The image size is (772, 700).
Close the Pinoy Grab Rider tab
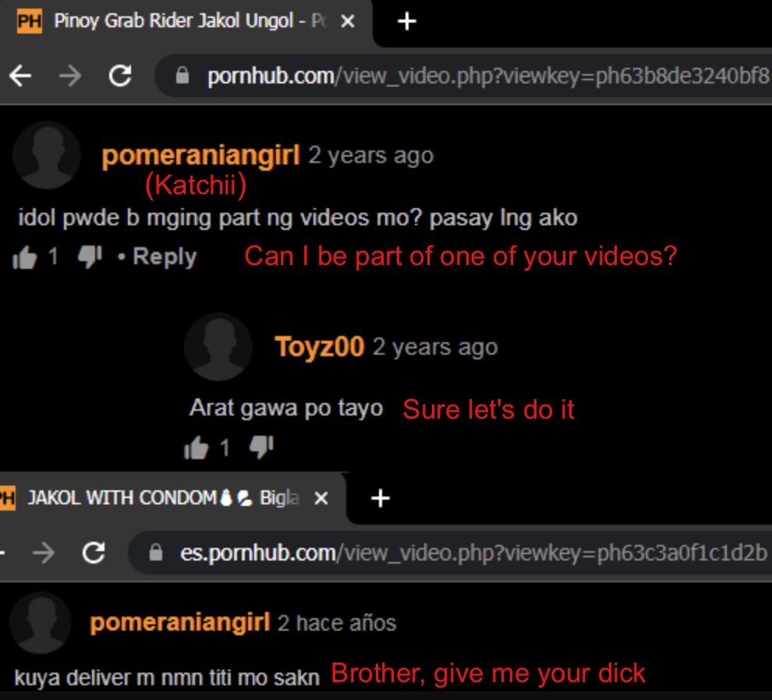[x=348, y=21]
